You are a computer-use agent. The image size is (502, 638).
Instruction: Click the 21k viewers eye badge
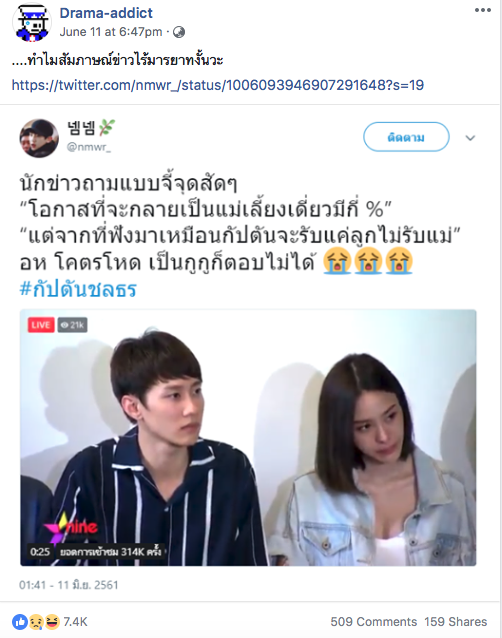tap(72, 325)
